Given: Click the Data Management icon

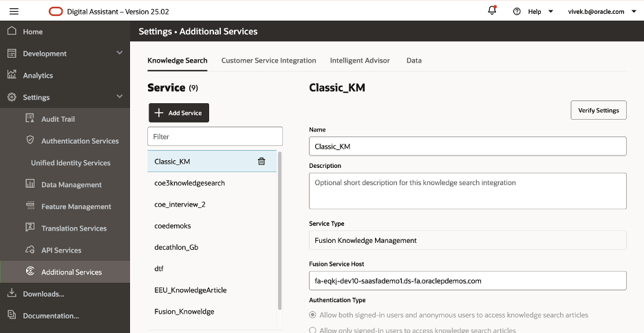Looking at the screenshot, I should click(30, 184).
